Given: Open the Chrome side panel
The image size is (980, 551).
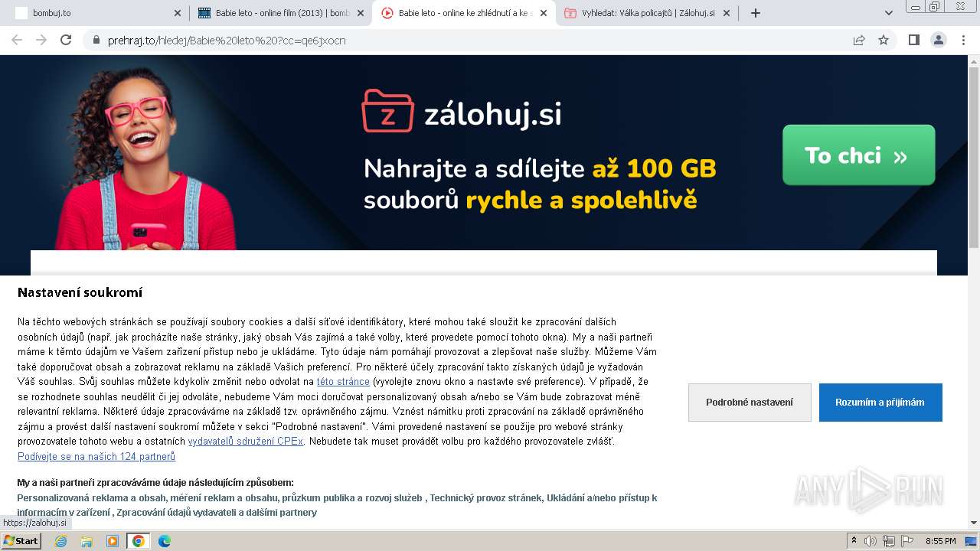Looking at the screenshot, I should pyautogui.click(x=913, y=40).
